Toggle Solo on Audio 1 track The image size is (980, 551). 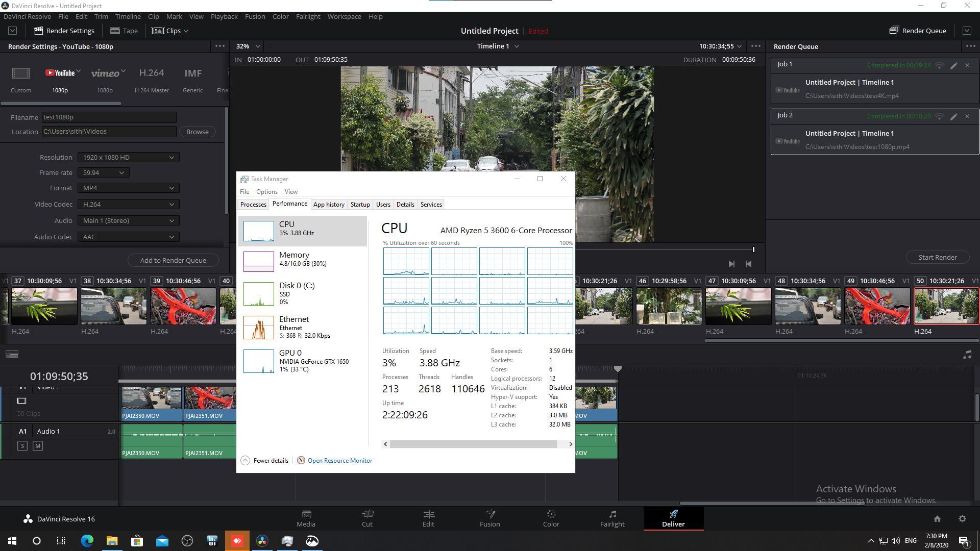click(x=22, y=446)
